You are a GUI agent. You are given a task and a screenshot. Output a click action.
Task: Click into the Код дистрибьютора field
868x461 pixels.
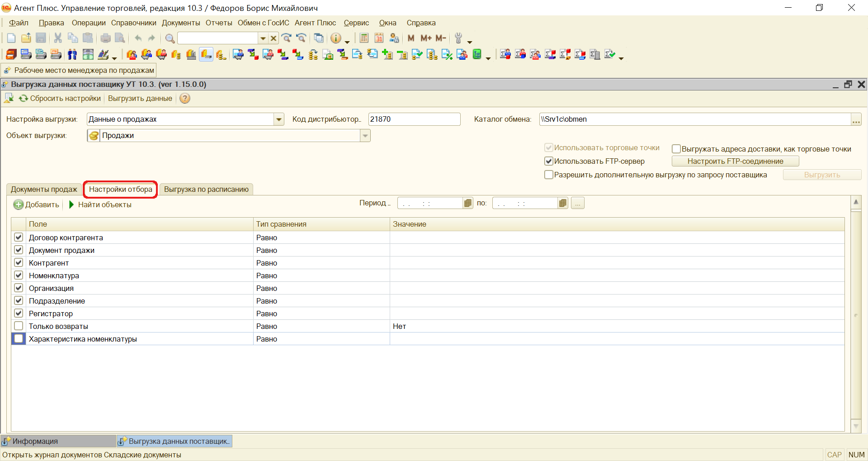414,119
